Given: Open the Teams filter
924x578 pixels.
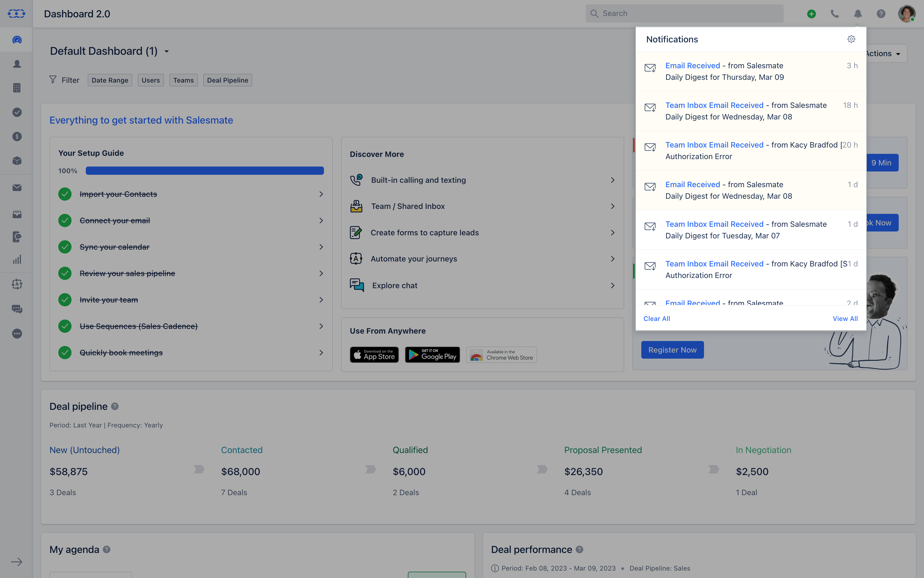Looking at the screenshot, I should tap(184, 80).
